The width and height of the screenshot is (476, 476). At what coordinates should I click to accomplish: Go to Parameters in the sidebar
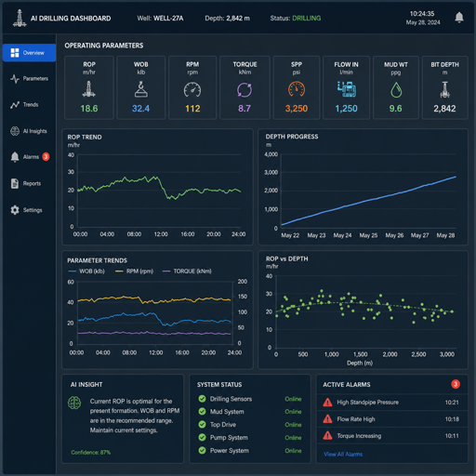29,79
